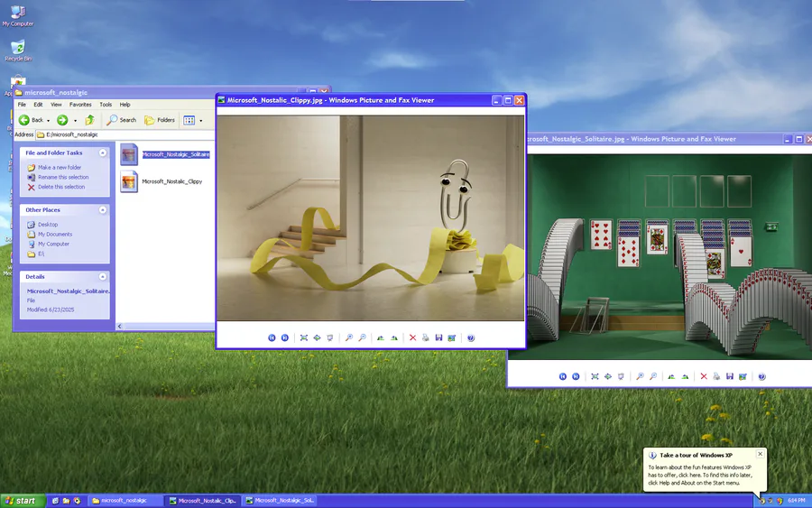Zoom in on the Solitaire image
The height and width of the screenshot is (508, 812).
[640, 376]
